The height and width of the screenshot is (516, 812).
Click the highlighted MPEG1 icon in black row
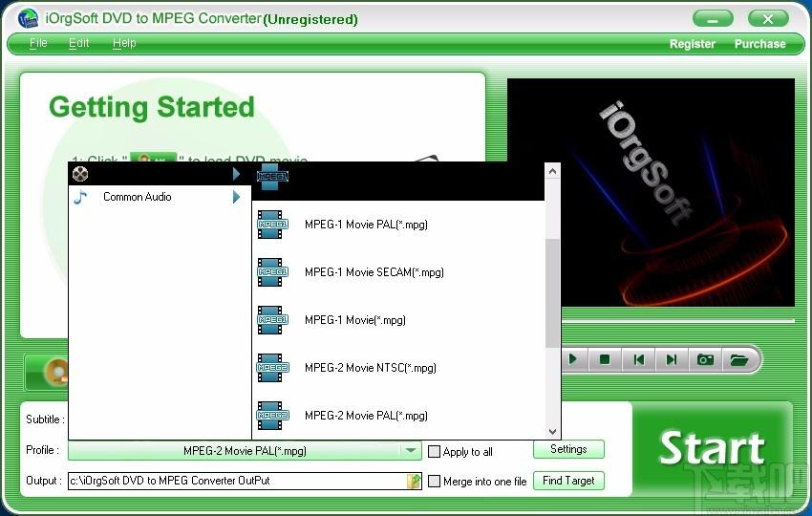pyautogui.click(x=272, y=177)
